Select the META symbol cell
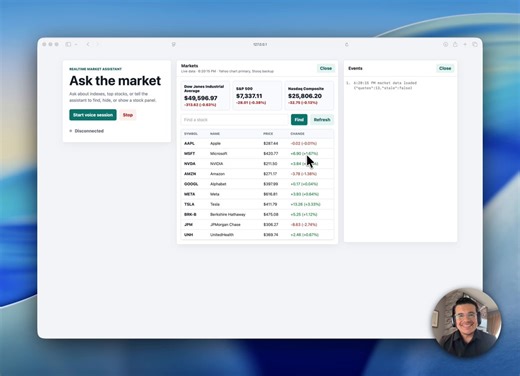Screen dimensions: 520x376 (x=189, y=194)
